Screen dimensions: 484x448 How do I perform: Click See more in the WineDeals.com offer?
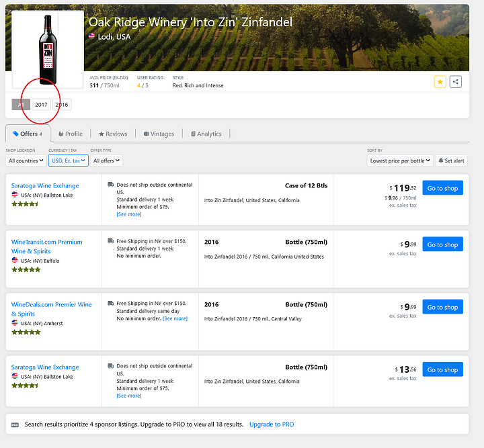(175, 318)
